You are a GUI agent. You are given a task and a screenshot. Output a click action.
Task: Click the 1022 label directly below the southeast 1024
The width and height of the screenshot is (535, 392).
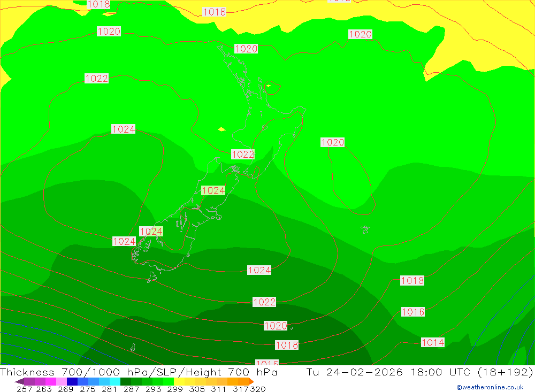coord(264,302)
